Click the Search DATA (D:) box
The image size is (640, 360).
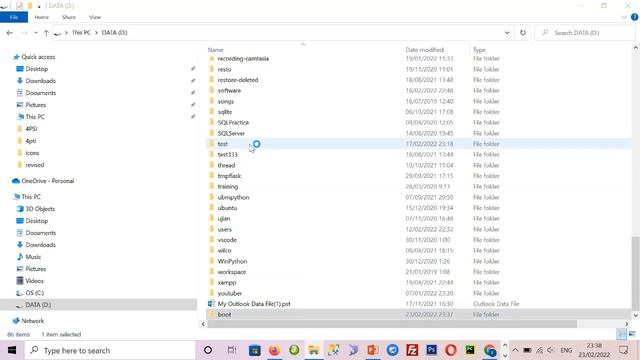coord(584,33)
